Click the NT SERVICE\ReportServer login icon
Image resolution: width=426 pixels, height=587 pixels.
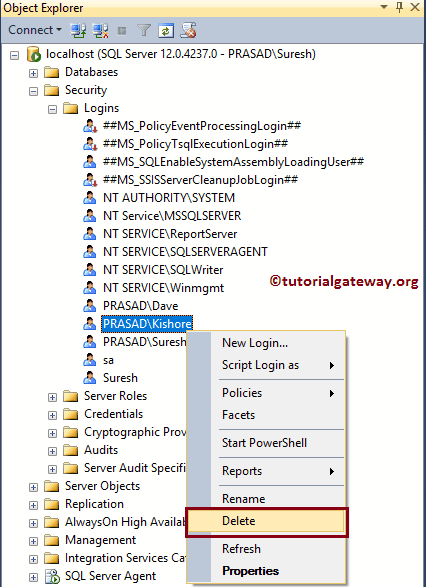click(89, 234)
